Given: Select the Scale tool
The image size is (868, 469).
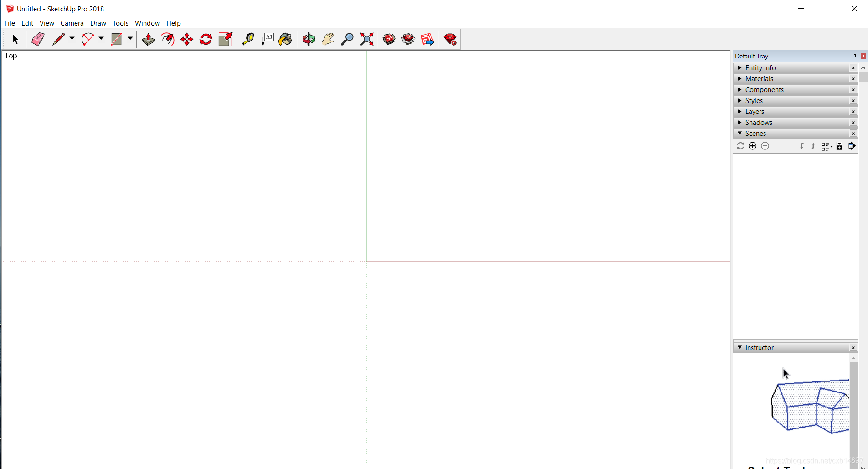Looking at the screenshot, I should click(x=226, y=39).
